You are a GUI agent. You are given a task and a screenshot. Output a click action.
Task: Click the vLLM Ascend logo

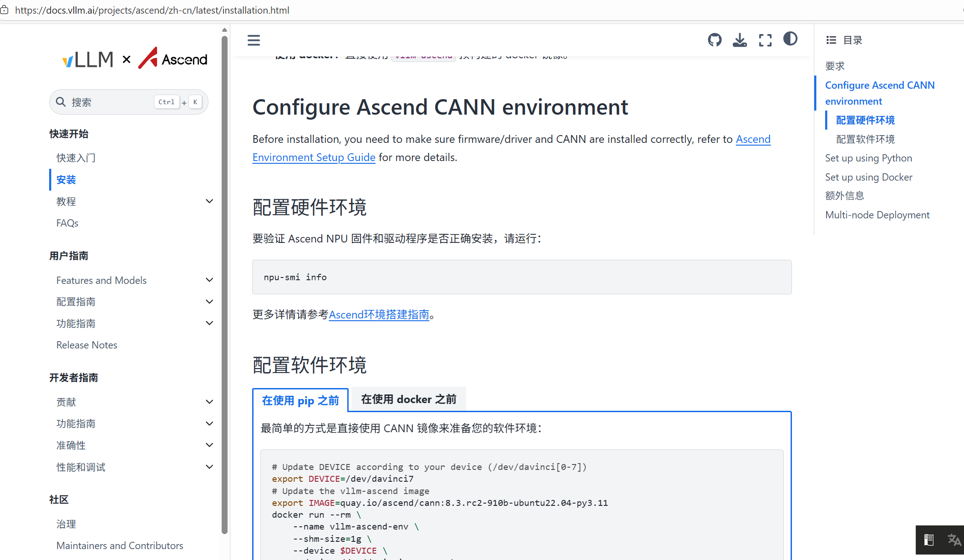click(x=135, y=59)
